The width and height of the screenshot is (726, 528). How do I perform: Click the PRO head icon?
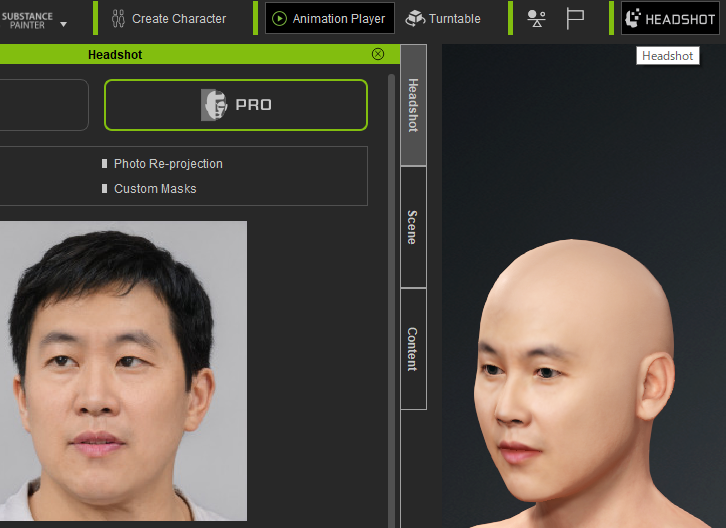(214, 105)
